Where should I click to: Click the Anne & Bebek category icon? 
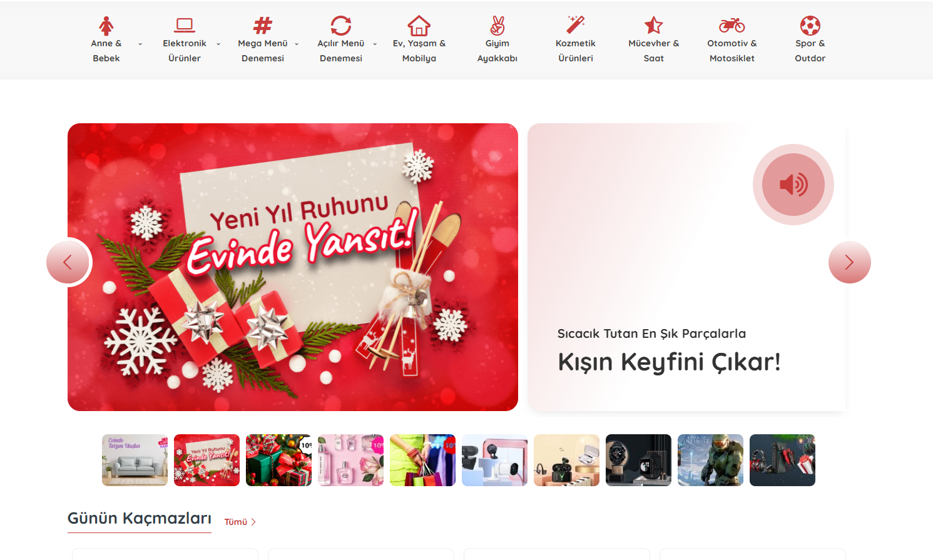coord(106,26)
